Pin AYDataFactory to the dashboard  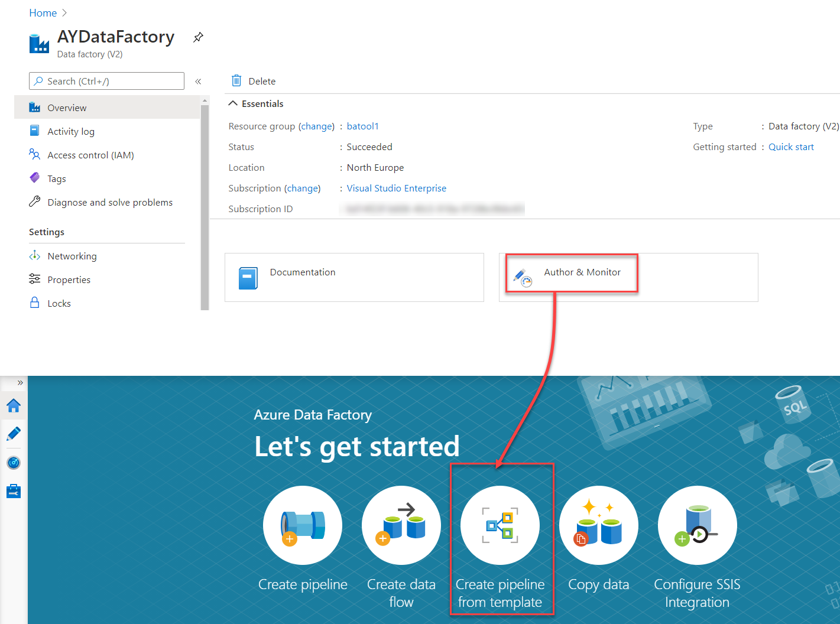pos(198,37)
